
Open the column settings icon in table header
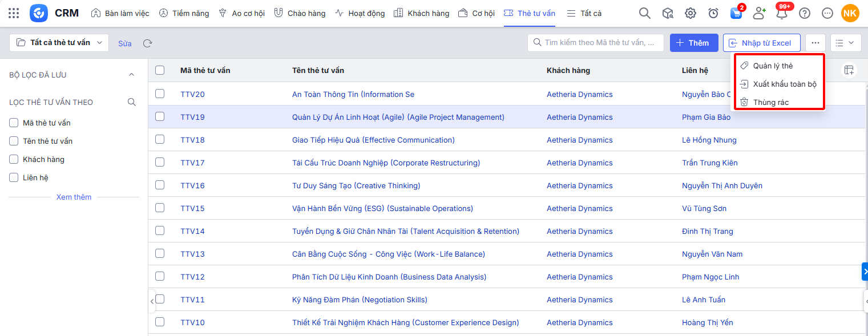[x=849, y=70]
